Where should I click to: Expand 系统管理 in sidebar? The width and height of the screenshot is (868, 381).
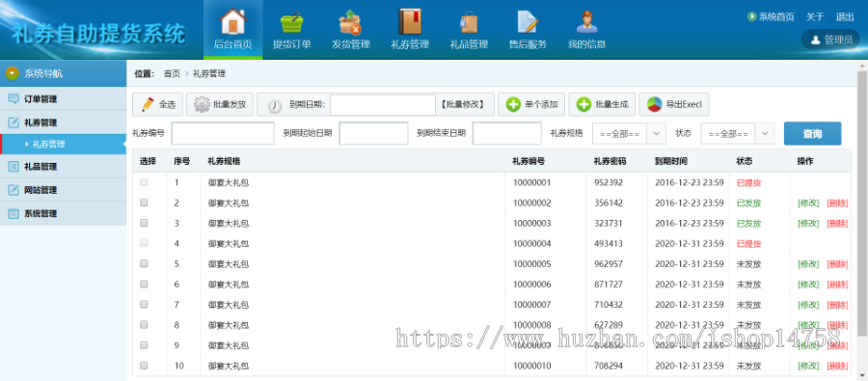[x=63, y=213]
